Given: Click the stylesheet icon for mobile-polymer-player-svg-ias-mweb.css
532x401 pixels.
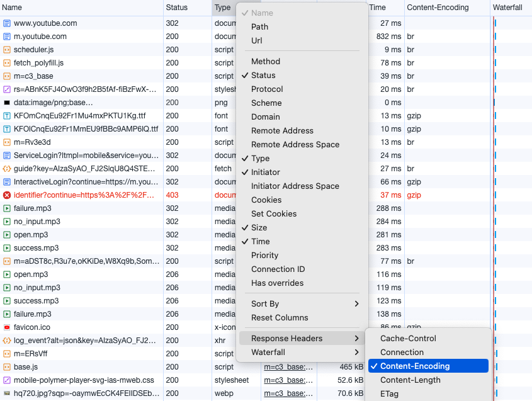Looking at the screenshot, I should (7, 380).
